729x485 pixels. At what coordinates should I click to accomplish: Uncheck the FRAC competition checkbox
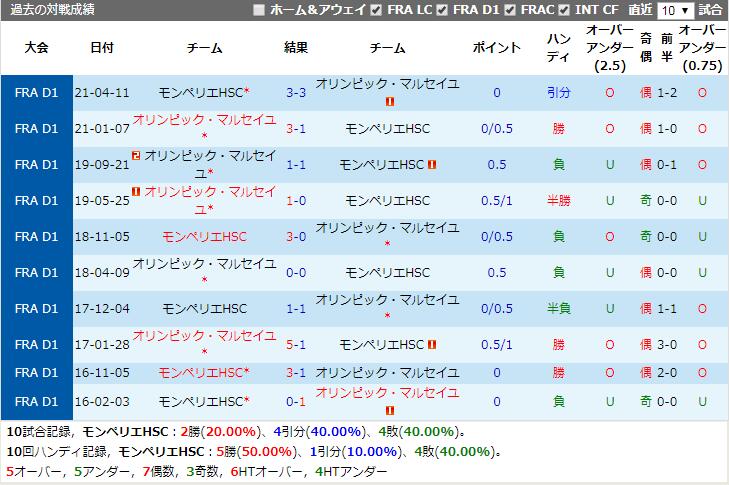pyautogui.click(x=510, y=10)
